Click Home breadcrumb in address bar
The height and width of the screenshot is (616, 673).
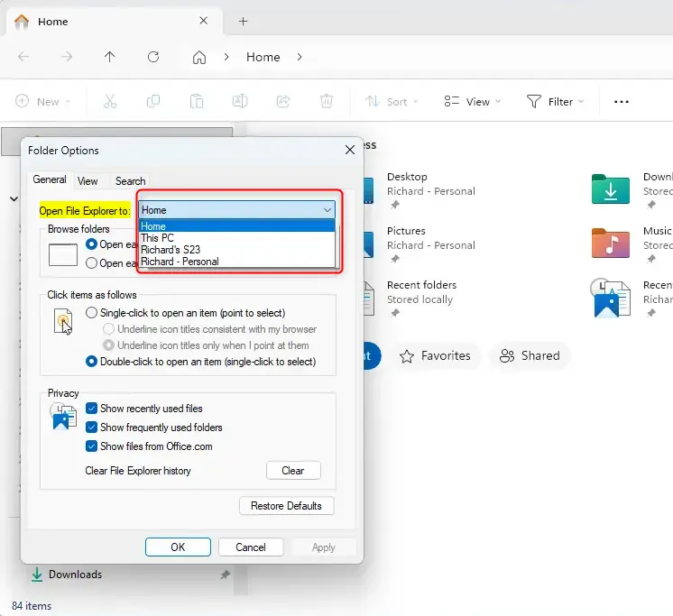pos(263,57)
